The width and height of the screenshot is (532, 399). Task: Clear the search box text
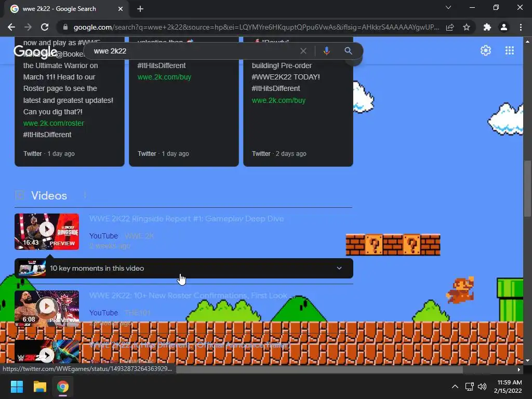tap(303, 51)
